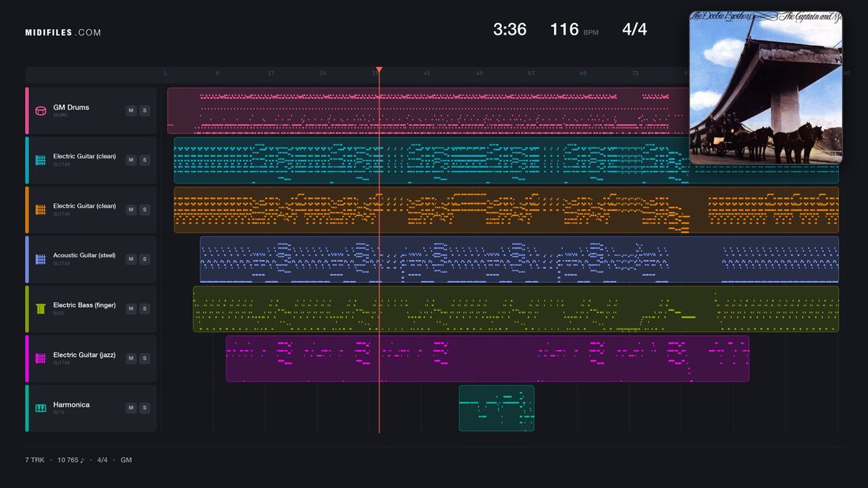Image resolution: width=868 pixels, height=488 pixels.
Task: Solo the teal Electric Guitar (clean) track
Action: [x=144, y=160]
